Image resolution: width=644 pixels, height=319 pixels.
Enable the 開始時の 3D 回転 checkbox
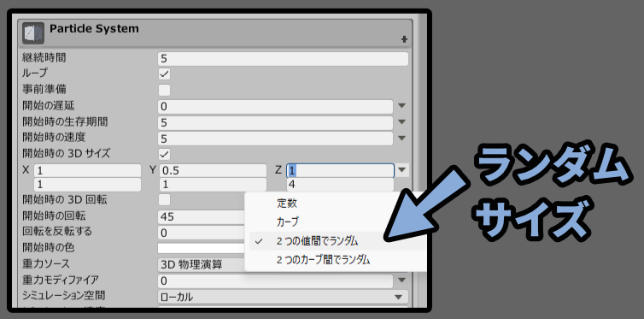tap(164, 200)
